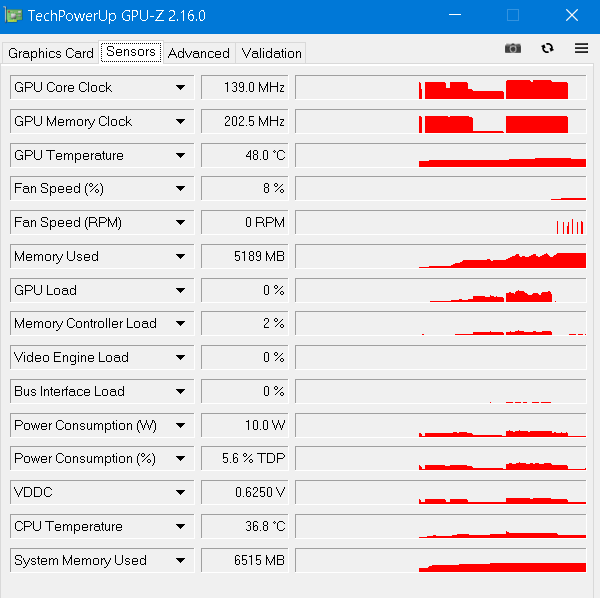This screenshot has width=600, height=598.
Task: Click the 0 % Bus Interface Load value
Action: (x=245, y=391)
